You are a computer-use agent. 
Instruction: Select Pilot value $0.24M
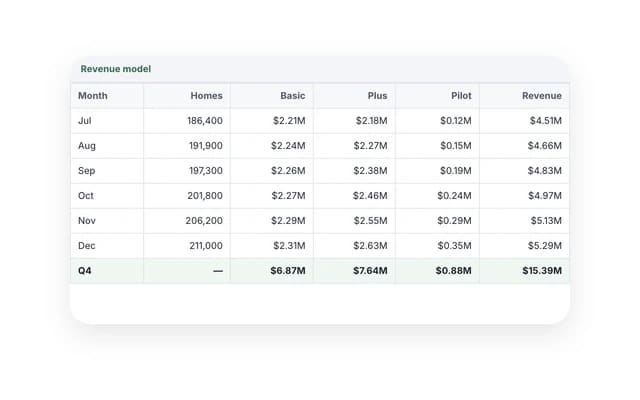(x=454, y=196)
